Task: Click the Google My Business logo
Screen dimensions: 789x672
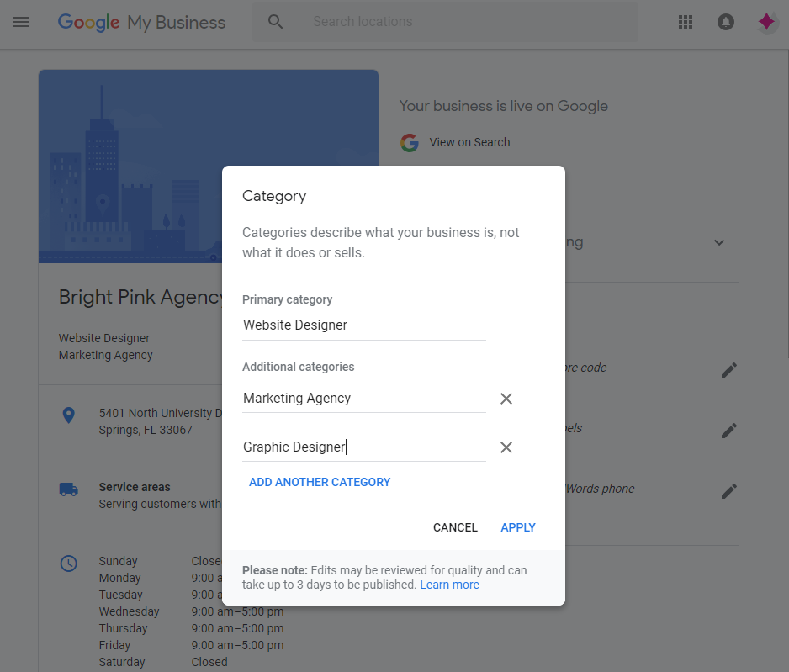Action: 141,22
